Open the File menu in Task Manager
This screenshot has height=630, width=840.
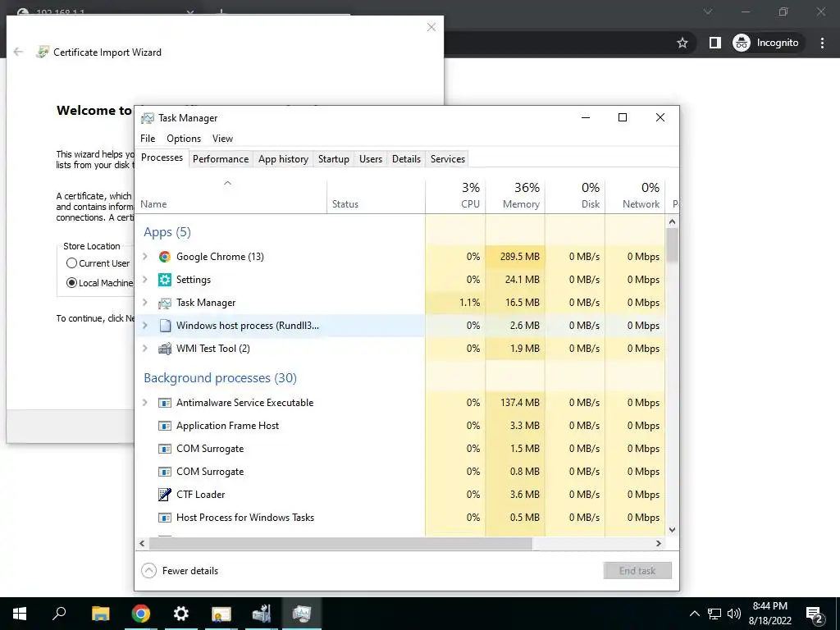(148, 138)
